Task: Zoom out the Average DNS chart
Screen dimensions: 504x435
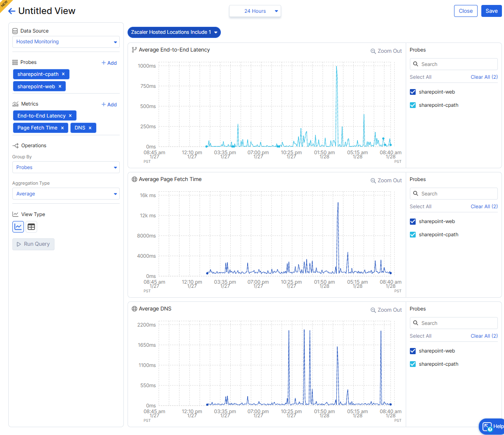Action: pos(386,310)
